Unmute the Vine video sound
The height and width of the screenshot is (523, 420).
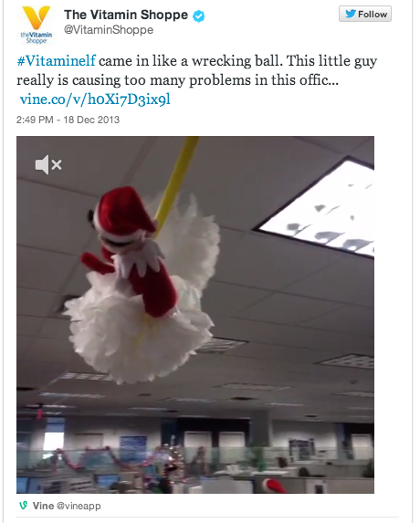point(48,164)
